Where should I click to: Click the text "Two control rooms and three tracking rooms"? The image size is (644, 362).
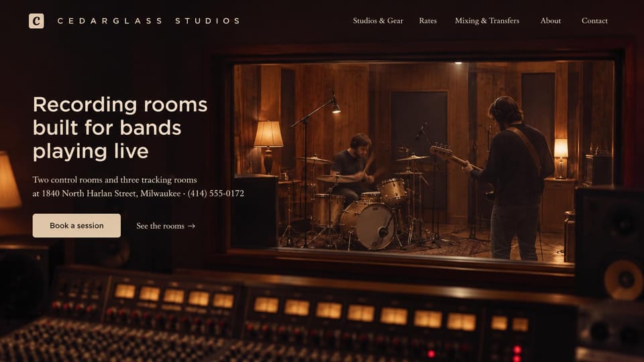pyautogui.click(x=115, y=180)
